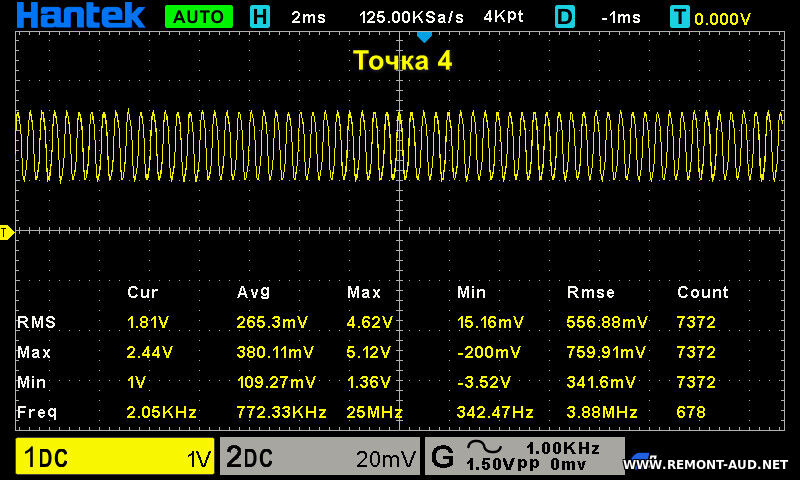Click the Rmse column header
Viewport: 800px width, 480px height.
(x=590, y=292)
